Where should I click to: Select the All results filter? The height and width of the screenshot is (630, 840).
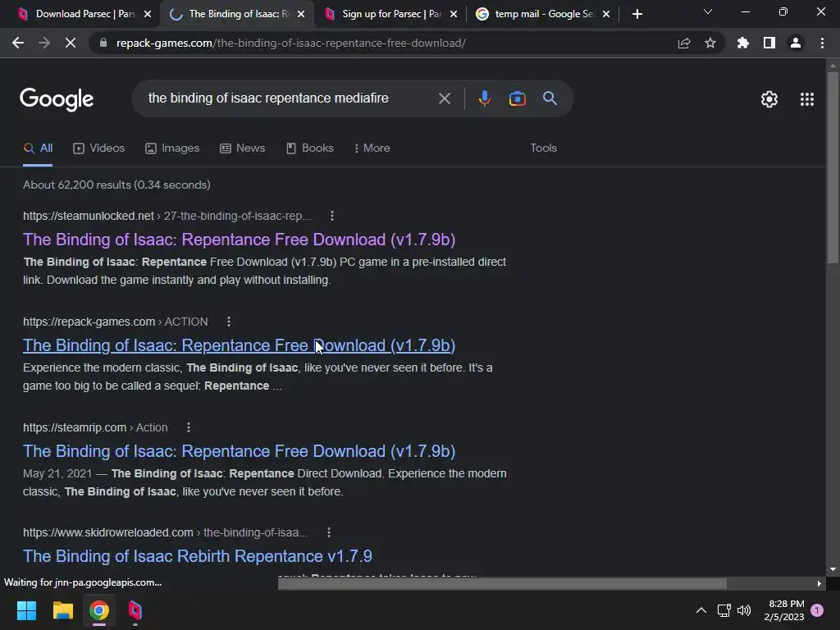point(38,148)
